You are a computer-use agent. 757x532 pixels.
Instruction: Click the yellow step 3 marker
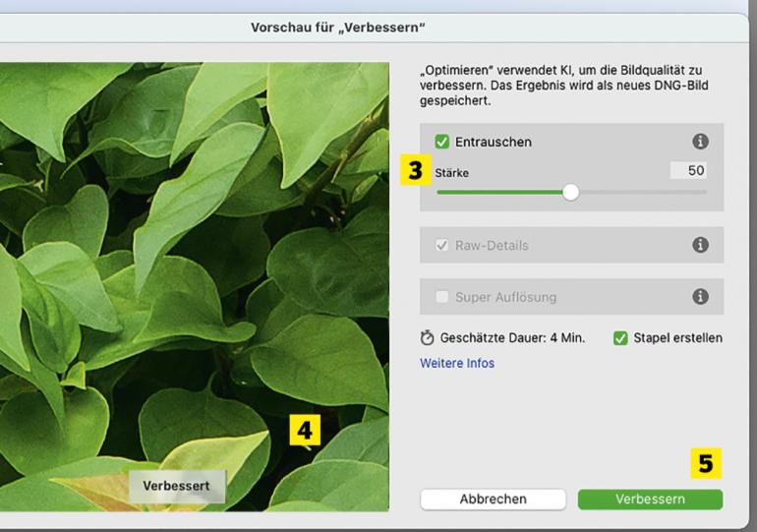(x=416, y=171)
